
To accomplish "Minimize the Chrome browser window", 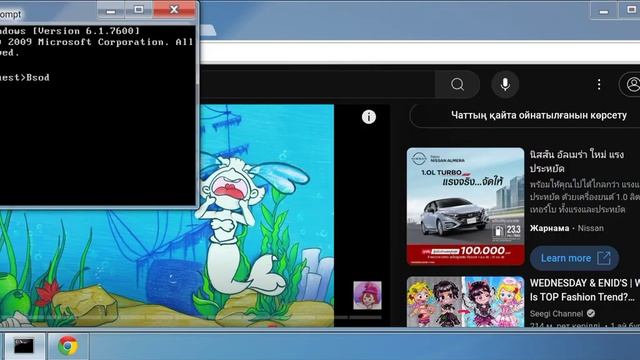I will click(604, 10).
